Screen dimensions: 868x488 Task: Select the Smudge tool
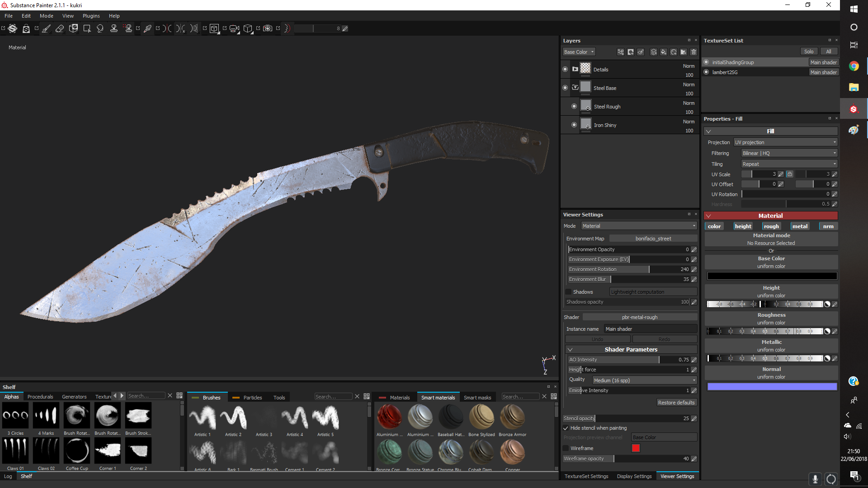tap(100, 28)
